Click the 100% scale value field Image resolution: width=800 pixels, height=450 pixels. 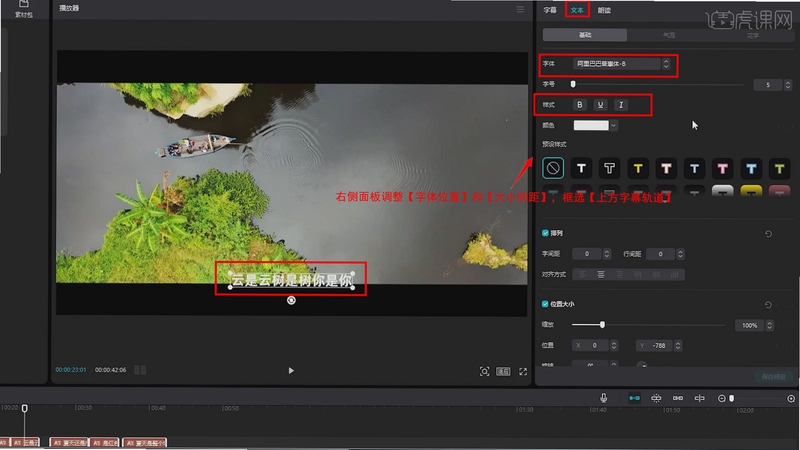[749, 325]
